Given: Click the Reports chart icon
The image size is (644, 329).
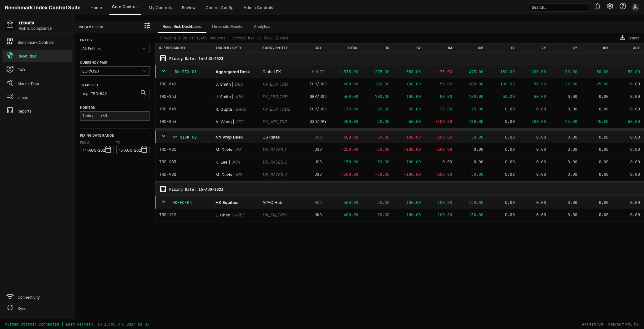Looking at the screenshot, I should click(x=10, y=110).
